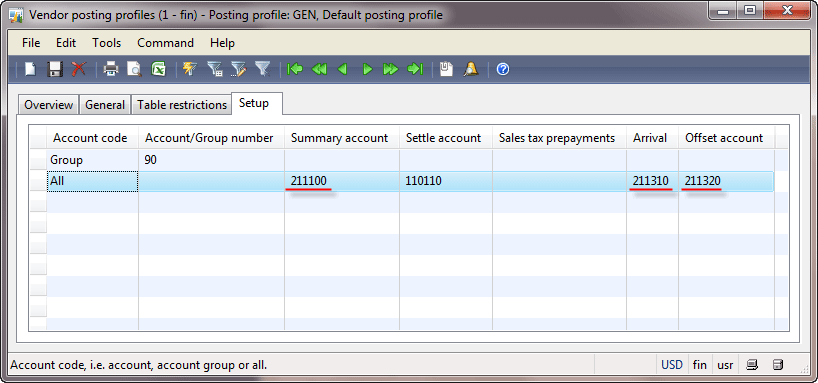Delete the record with the red X icon

coord(79,69)
